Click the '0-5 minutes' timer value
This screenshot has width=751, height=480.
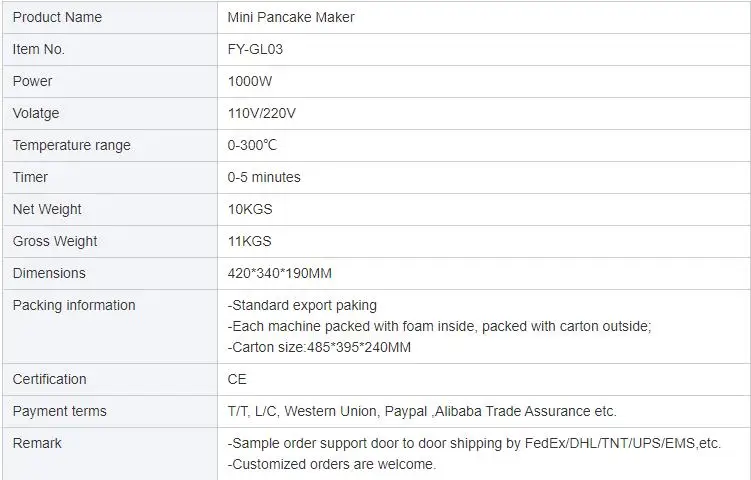[264, 177]
